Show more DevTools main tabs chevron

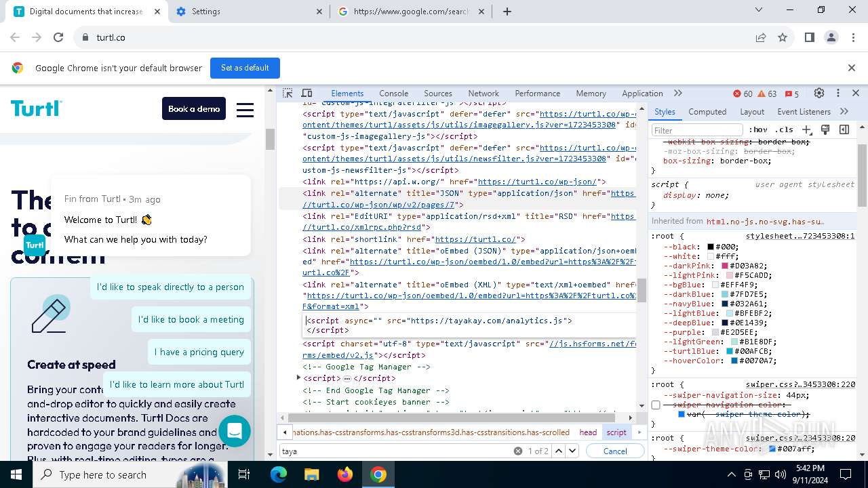click(677, 94)
